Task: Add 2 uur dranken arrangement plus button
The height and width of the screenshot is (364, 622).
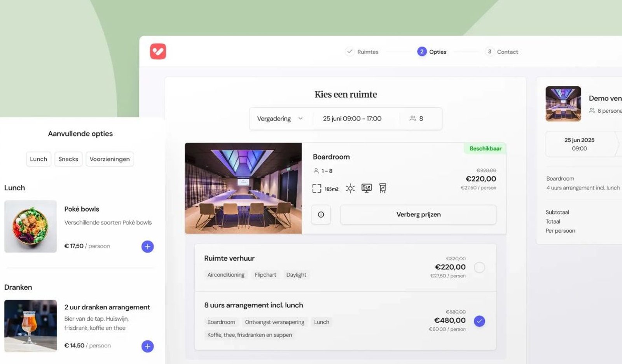Action: (147, 346)
